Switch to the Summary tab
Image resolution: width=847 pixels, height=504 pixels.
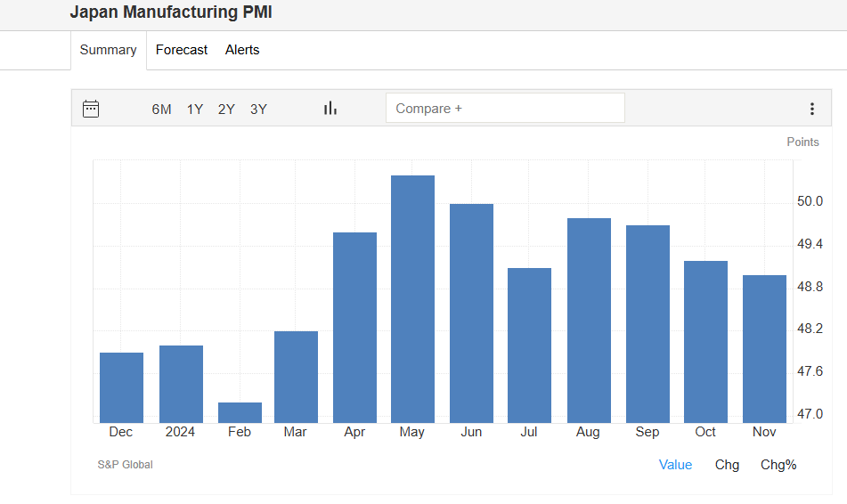108,50
